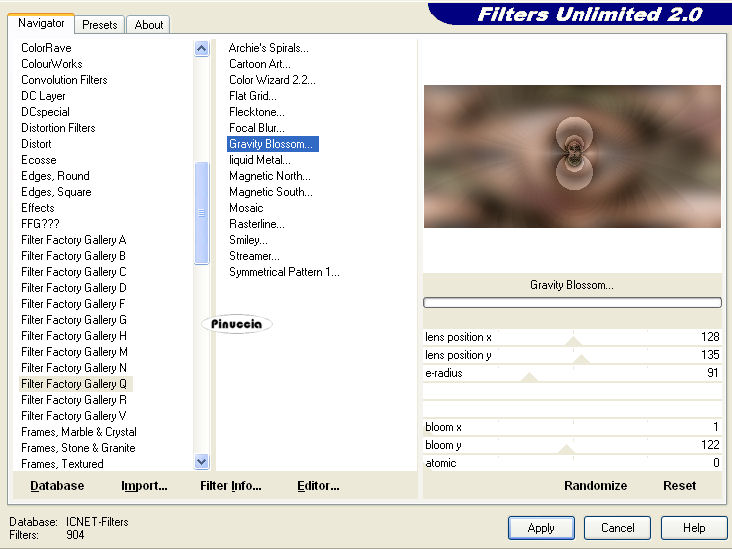This screenshot has width=732, height=549.
Task: Select Edges, Round category
Action: (x=55, y=176)
